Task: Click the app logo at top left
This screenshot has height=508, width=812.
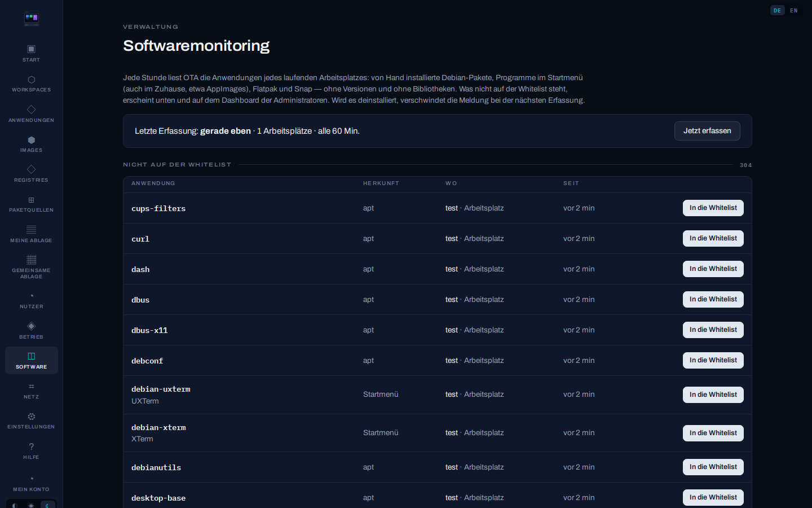Action: pos(32,19)
